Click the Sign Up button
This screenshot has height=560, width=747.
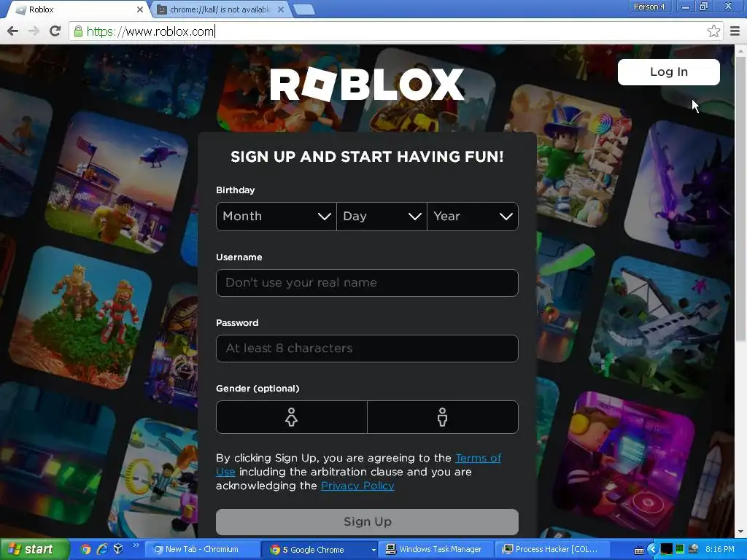pyautogui.click(x=367, y=522)
